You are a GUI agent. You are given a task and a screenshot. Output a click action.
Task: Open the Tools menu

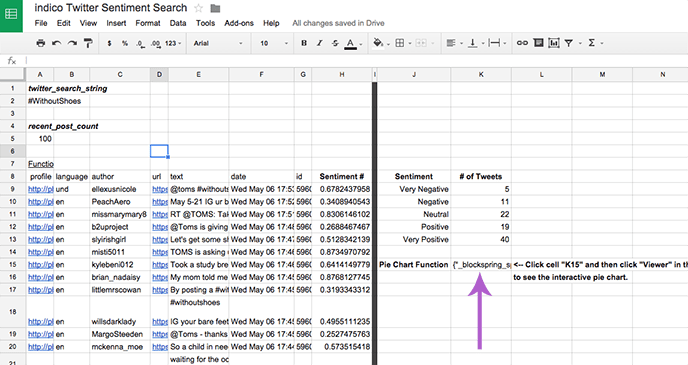click(205, 23)
